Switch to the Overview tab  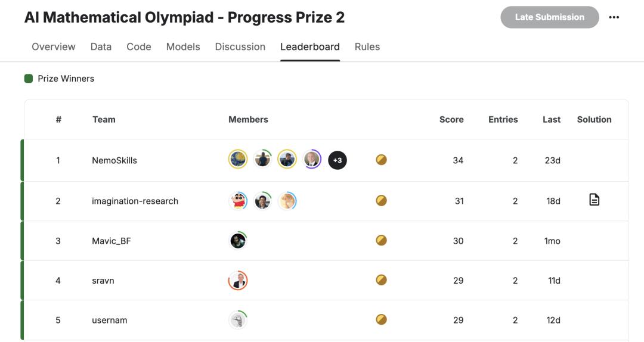[x=54, y=46]
